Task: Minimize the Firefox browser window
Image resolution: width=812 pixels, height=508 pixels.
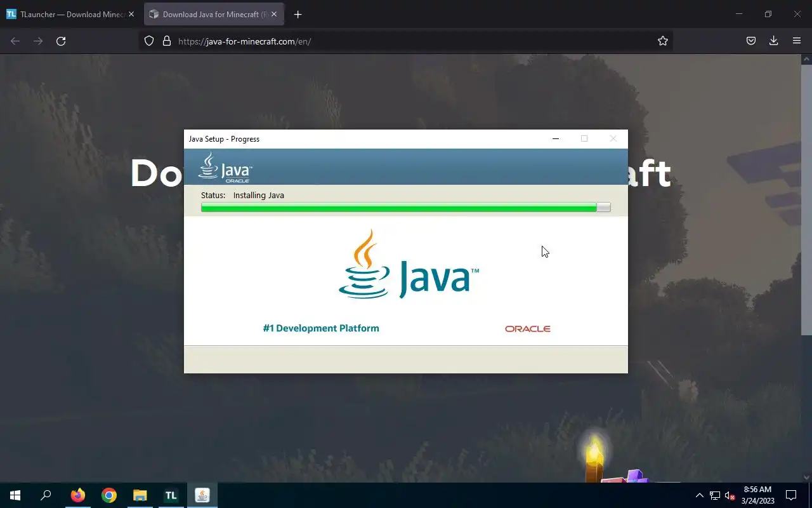Action: (739, 14)
